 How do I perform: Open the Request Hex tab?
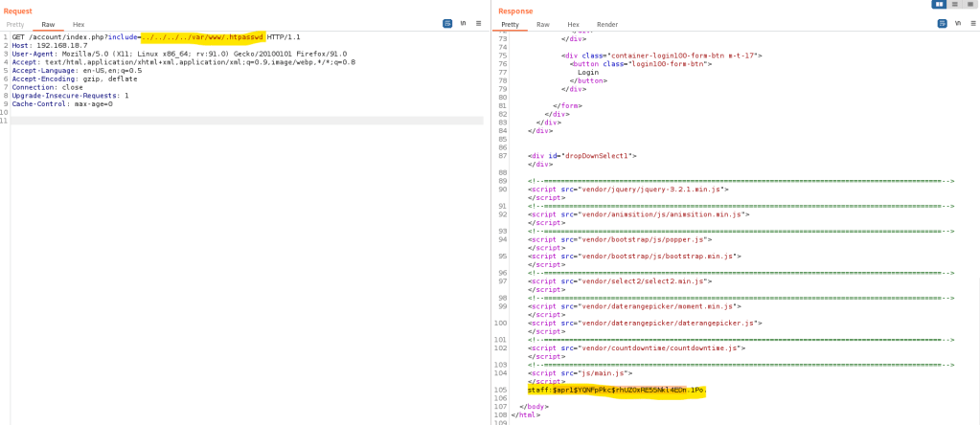[x=79, y=24]
